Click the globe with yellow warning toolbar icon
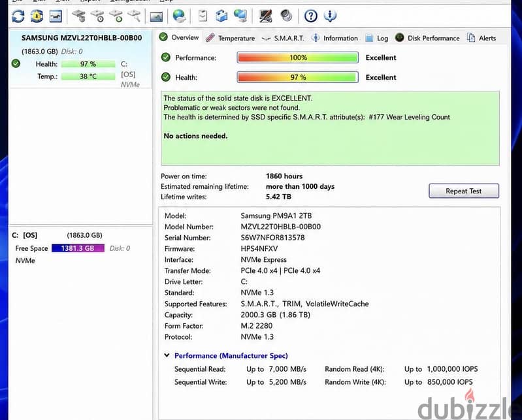This screenshot has height=420, width=522. [37, 16]
